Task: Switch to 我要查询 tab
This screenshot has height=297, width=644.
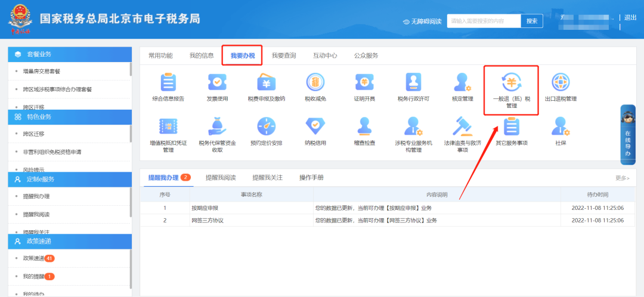Action: tap(284, 55)
